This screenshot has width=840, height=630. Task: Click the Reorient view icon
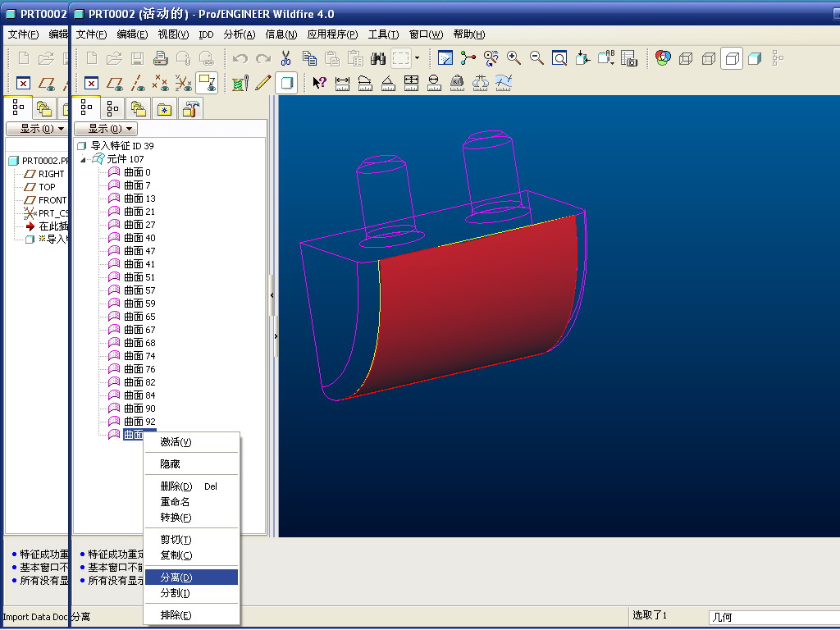pyautogui.click(x=583, y=58)
